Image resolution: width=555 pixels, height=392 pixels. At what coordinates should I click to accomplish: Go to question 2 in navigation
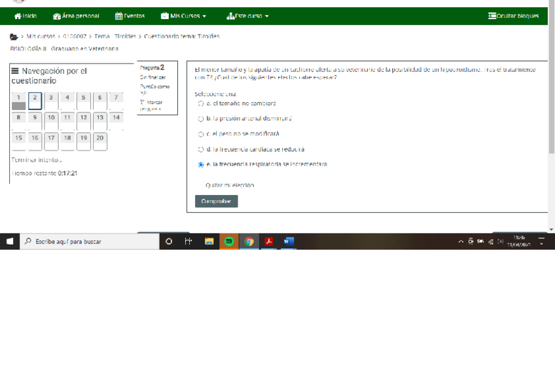pos(35,101)
